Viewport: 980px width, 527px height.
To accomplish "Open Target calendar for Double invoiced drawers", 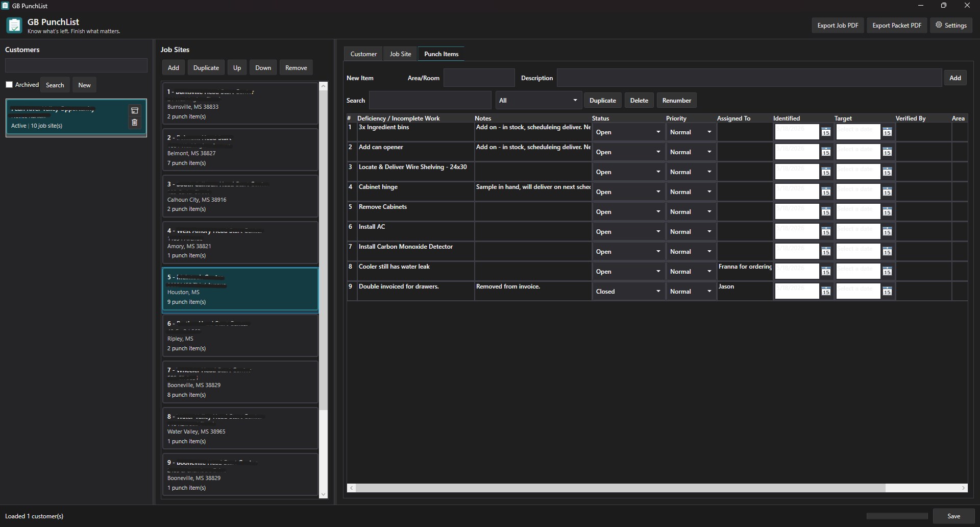I will (887, 292).
